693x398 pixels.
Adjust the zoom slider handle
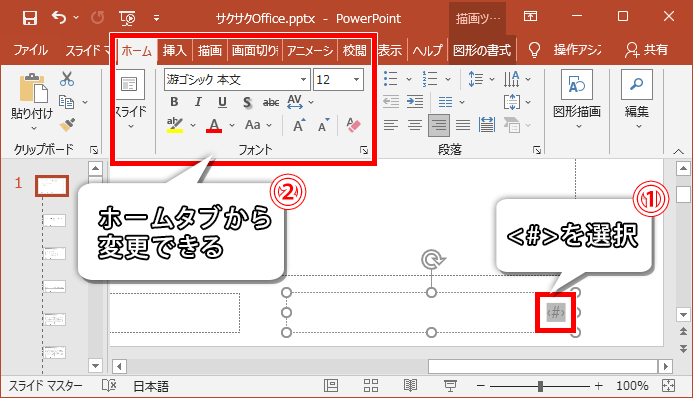[x=540, y=386]
